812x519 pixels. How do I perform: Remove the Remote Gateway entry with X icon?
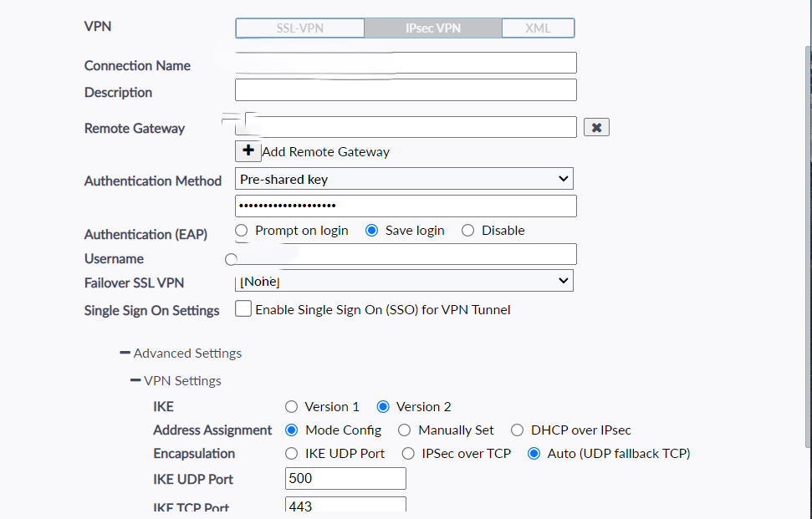click(x=596, y=127)
